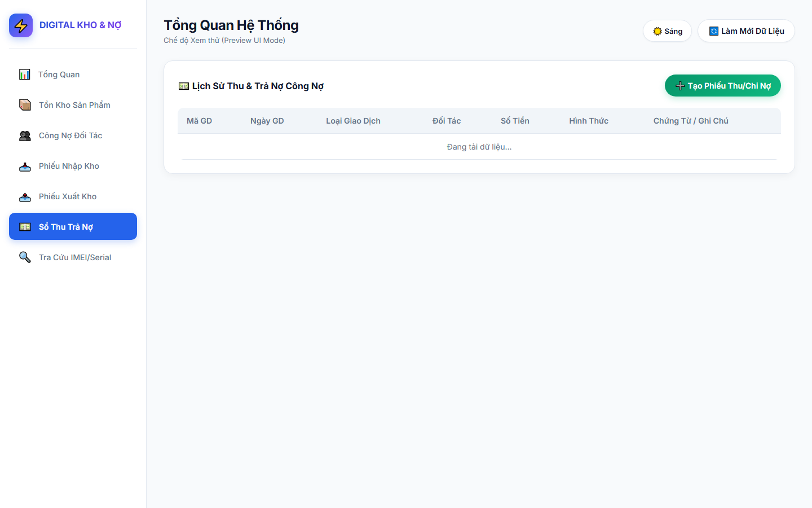Click the people icon for Công Nợ Đối Tác
Screen dimensions: 812x508
click(x=25, y=135)
